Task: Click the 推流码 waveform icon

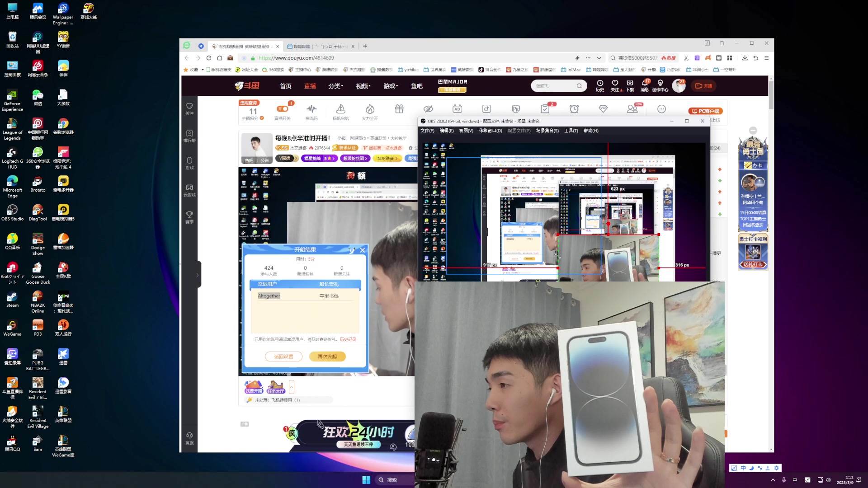Action: (311, 109)
